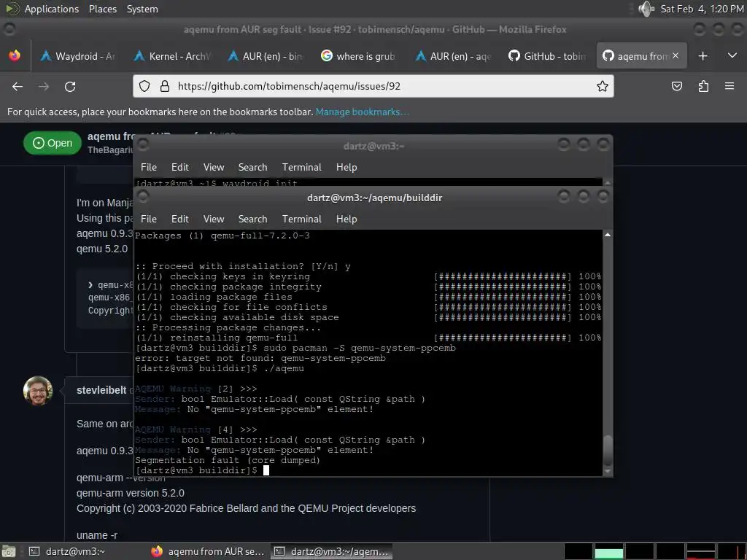Click the forward navigation arrow
Screen dimensions: 747x560
click(x=44, y=86)
